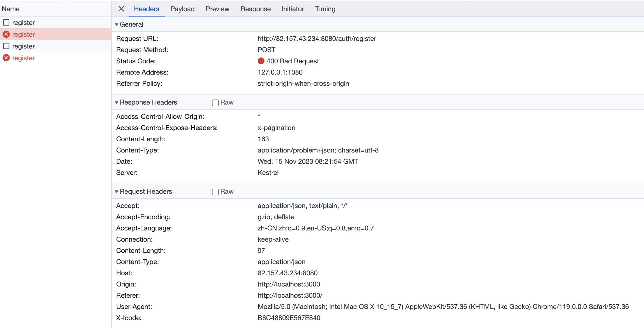Click the Accept-Language value zh-CN

[316, 228]
